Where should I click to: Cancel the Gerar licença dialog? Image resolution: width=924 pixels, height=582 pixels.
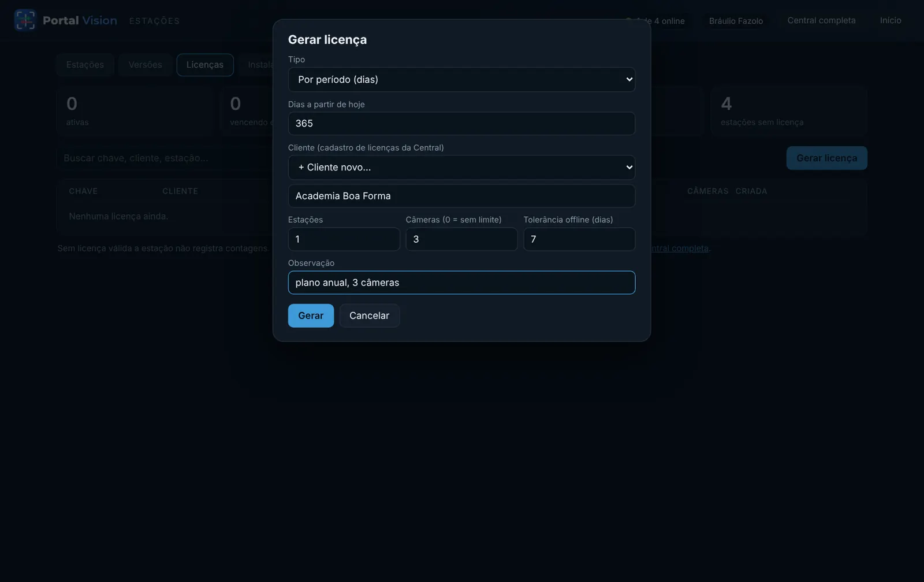point(369,316)
